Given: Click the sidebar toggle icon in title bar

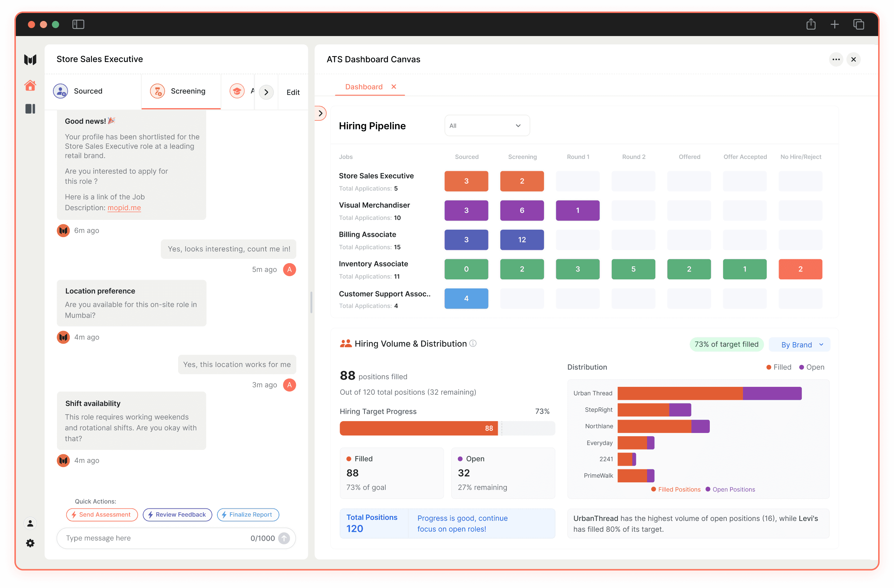Looking at the screenshot, I should click(78, 25).
